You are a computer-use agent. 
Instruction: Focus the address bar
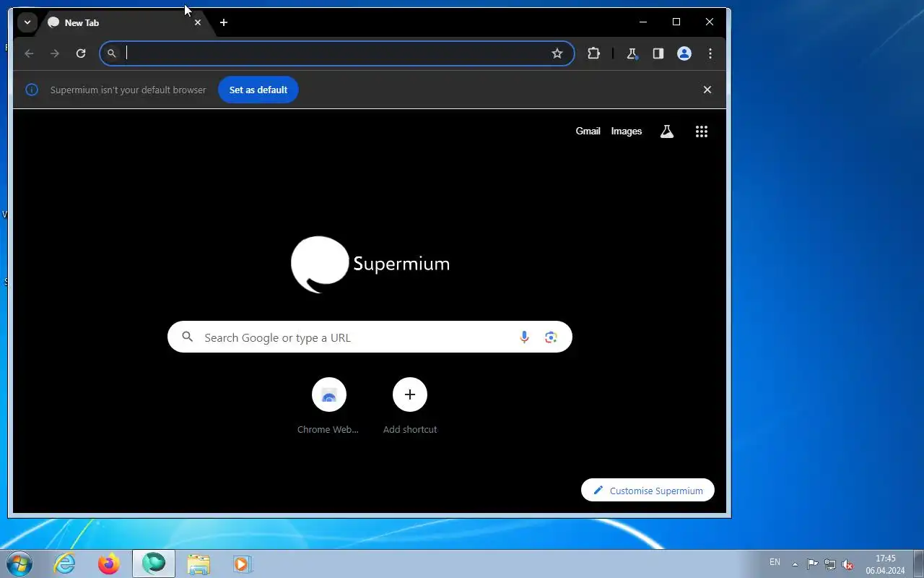click(x=336, y=53)
